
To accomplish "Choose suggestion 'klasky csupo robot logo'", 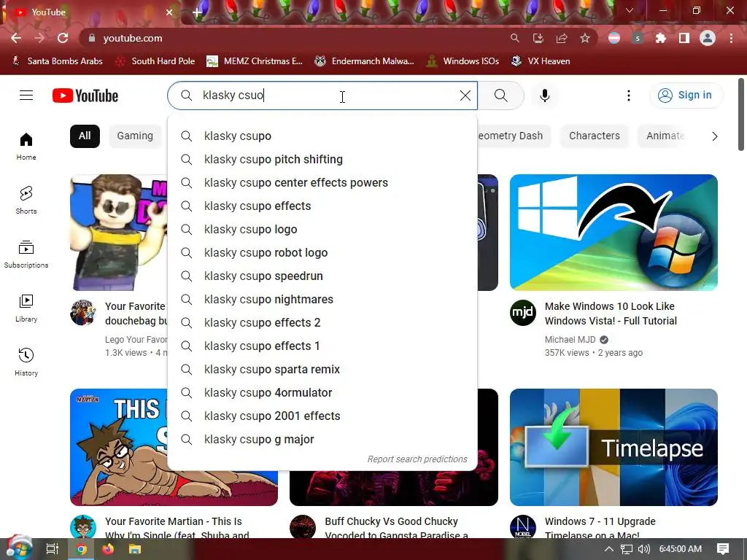I will click(322, 253).
